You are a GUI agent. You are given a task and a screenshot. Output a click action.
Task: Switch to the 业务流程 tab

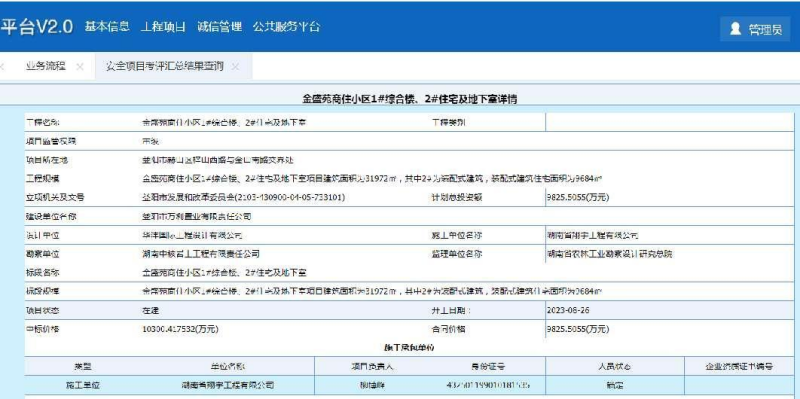click(x=46, y=66)
